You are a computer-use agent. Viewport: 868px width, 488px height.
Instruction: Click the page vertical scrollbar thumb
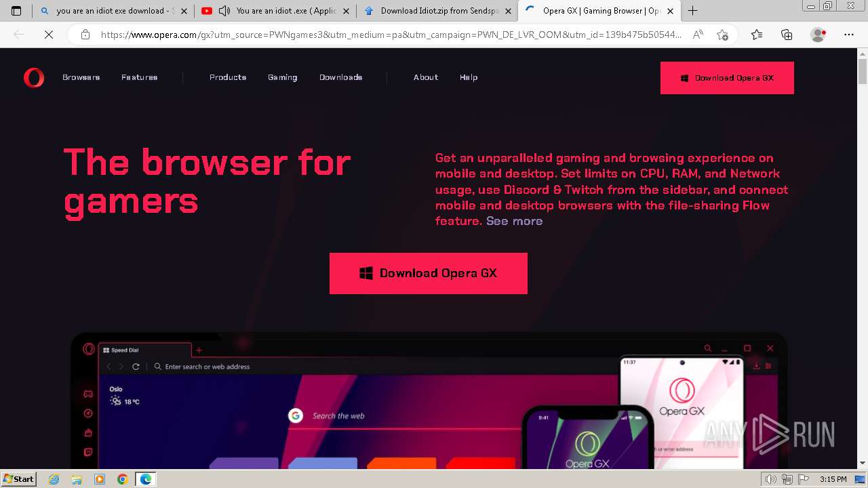863,70
